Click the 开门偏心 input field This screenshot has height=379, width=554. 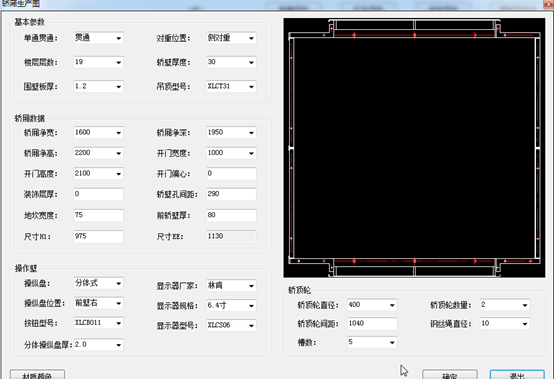[x=231, y=173]
